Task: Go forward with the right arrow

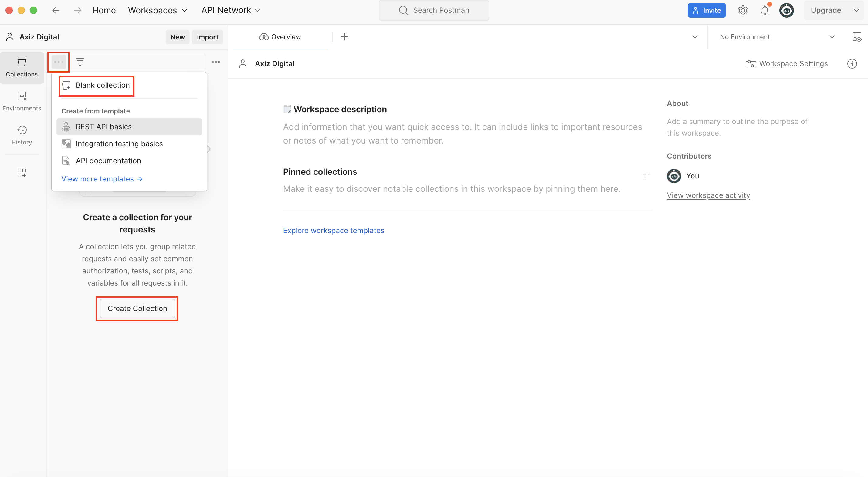Action: click(x=77, y=10)
